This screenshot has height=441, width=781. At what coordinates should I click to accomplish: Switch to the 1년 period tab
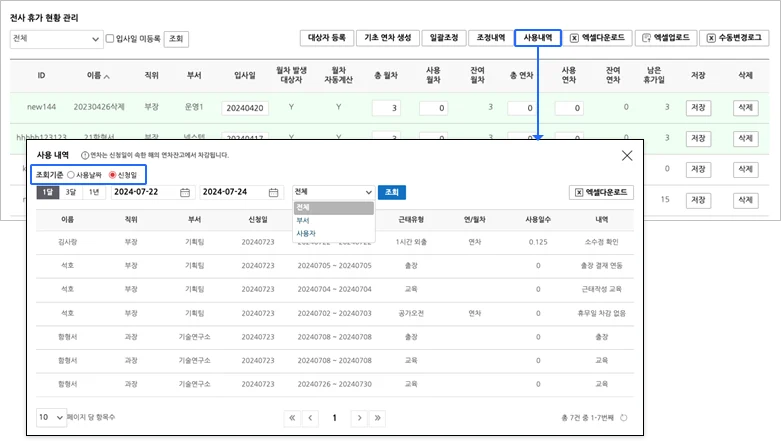(x=93, y=192)
